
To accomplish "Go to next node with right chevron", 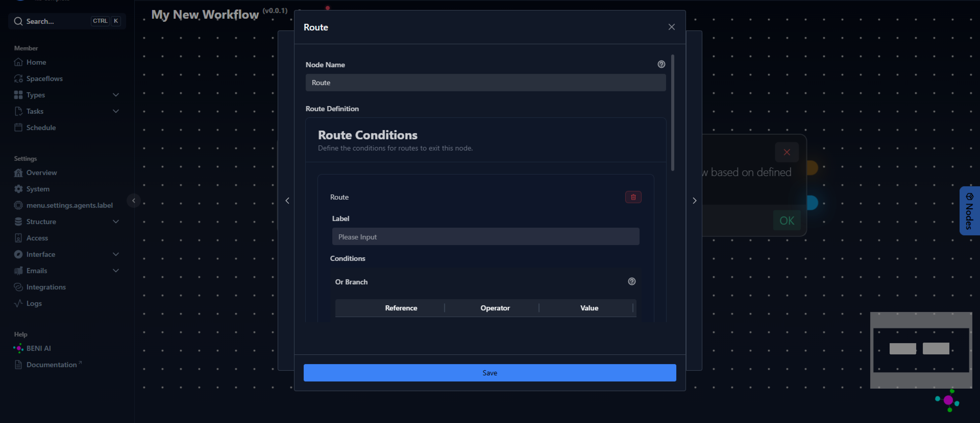I will click(x=694, y=201).
